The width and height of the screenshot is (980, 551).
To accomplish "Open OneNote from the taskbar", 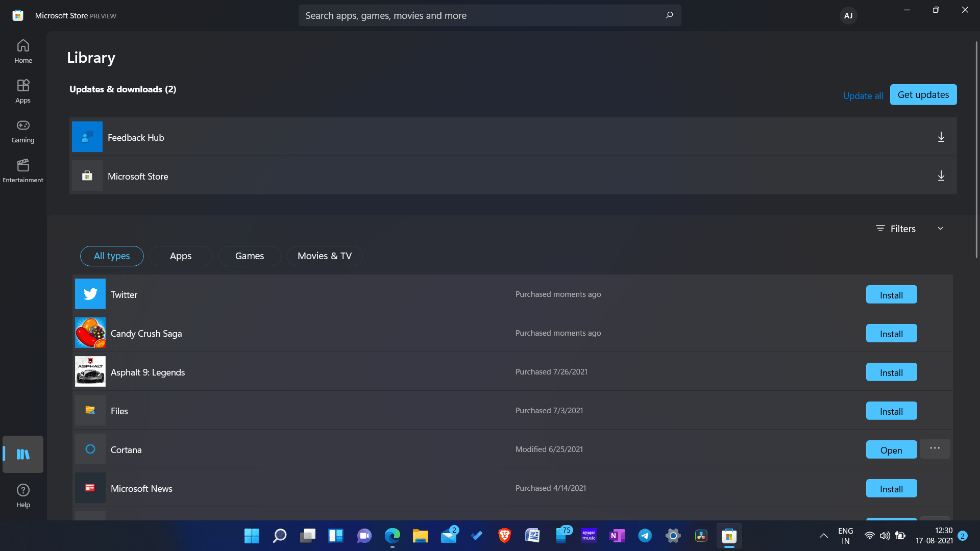I will (x=616, y=536).
